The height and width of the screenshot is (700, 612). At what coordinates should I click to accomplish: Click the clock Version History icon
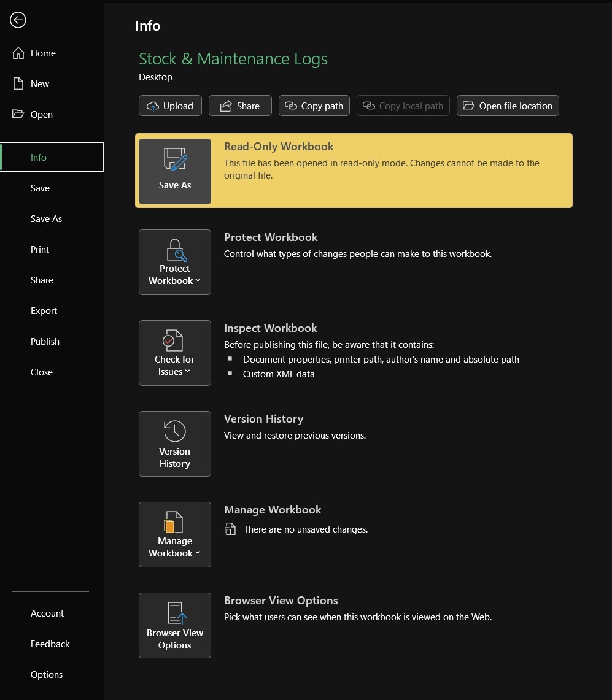point(175,431)
